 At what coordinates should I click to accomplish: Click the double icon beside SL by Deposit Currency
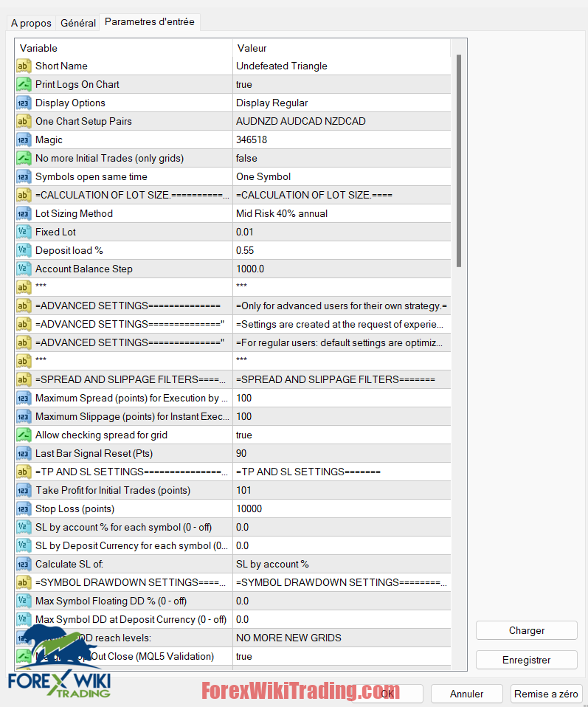pos(24,545)
